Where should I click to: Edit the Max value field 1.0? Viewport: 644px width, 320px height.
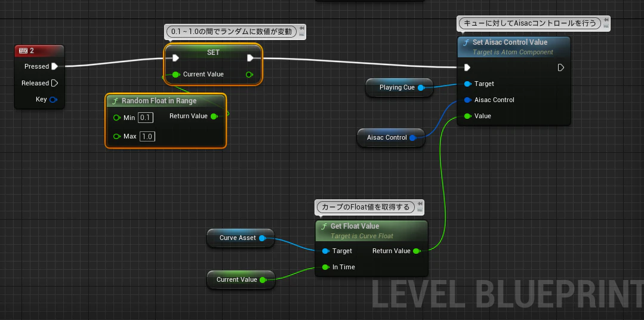click(x=147, y=136)
